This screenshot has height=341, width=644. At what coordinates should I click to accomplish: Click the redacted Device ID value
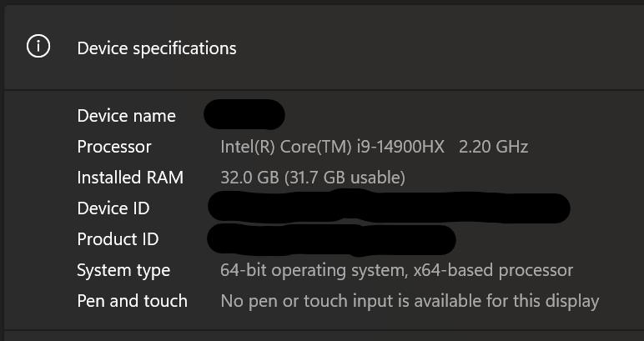coord(389,207)
